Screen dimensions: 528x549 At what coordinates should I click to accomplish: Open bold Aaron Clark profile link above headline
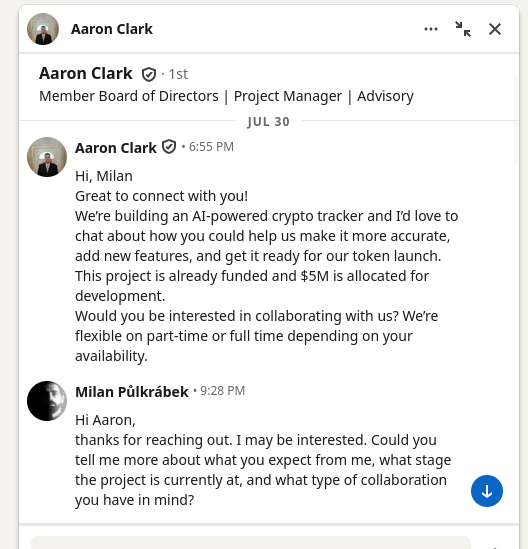coord(86,74)
